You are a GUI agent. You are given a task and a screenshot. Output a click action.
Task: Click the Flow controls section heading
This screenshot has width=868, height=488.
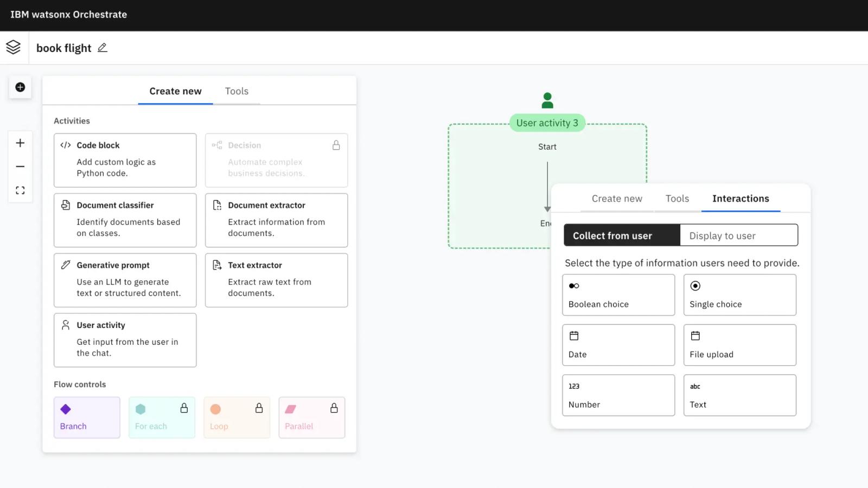(x=80, y=384)
